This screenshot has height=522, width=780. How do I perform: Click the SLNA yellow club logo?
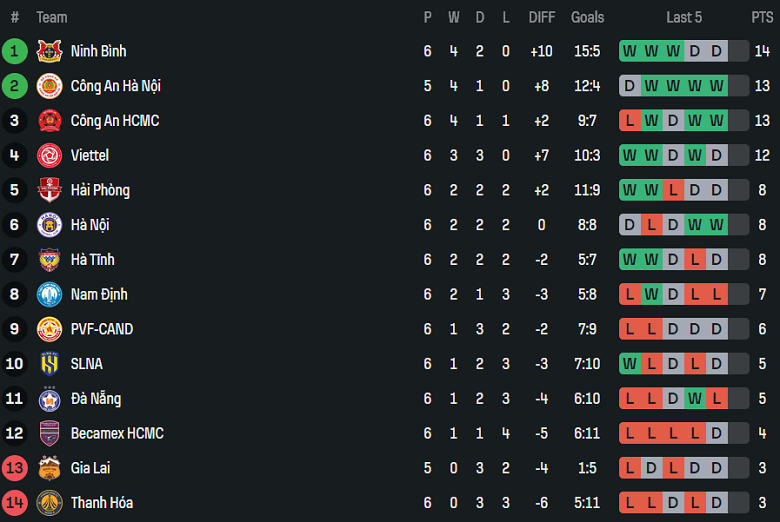pos(49,364)
